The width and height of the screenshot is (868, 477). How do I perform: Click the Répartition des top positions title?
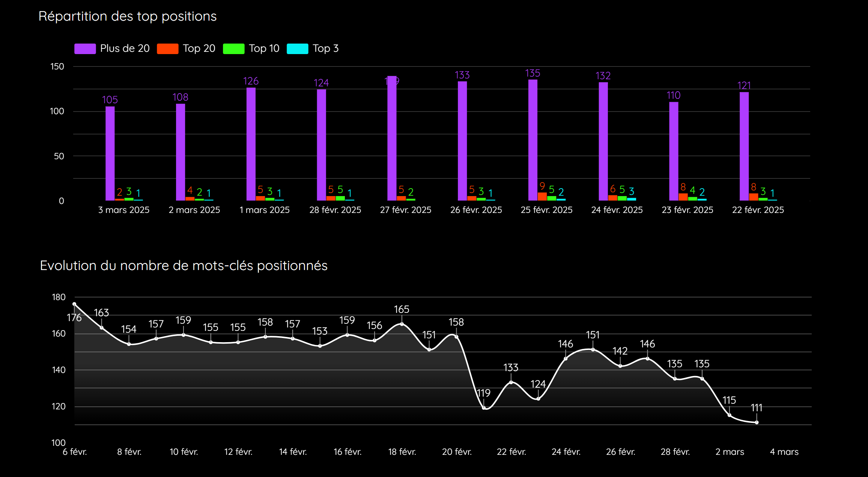(x=128, y=16)
